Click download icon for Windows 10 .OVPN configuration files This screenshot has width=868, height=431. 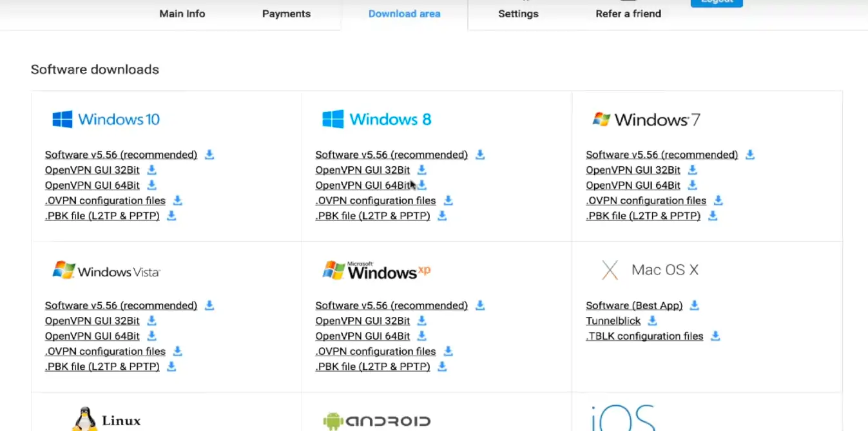pos(178,200)
